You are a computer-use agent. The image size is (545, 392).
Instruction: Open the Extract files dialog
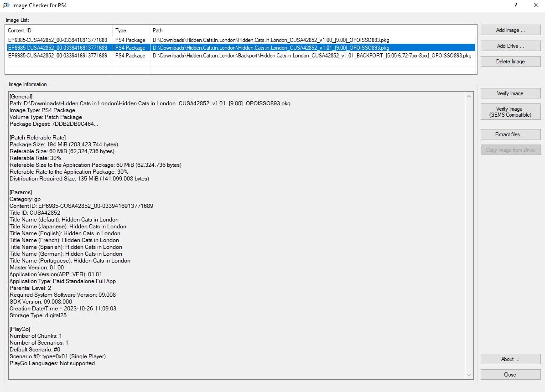pyautogui.click(x=510, y=134)
